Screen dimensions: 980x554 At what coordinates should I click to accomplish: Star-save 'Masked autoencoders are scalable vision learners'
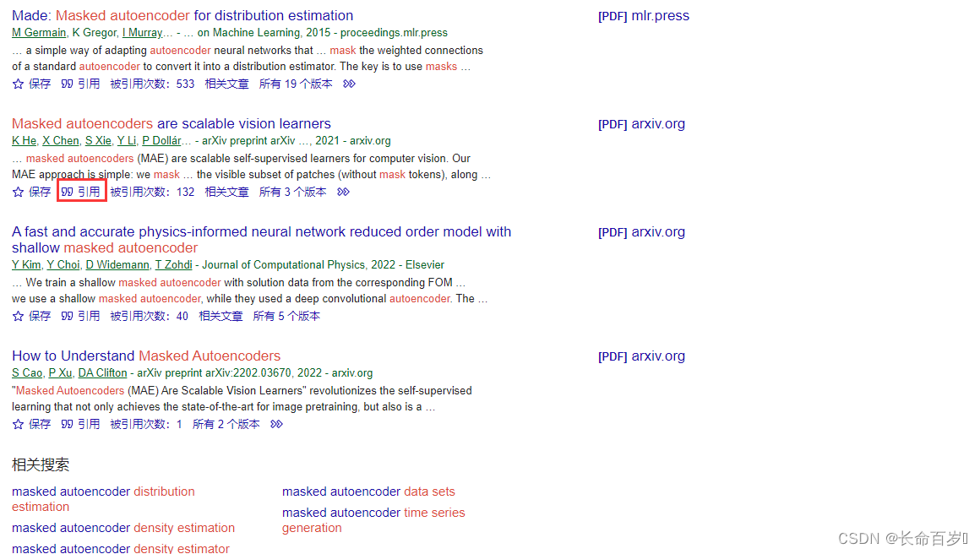click(31, 192)
